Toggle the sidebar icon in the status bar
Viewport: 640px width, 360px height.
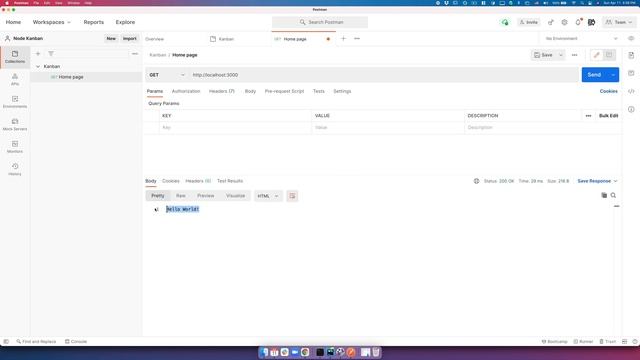(x=6, y=341)
